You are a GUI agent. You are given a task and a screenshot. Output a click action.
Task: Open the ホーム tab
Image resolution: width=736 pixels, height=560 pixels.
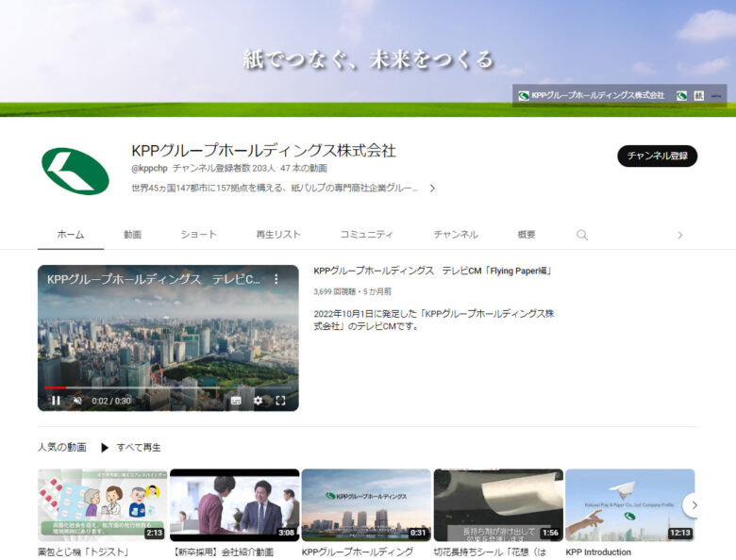click(x=71, y=235)
